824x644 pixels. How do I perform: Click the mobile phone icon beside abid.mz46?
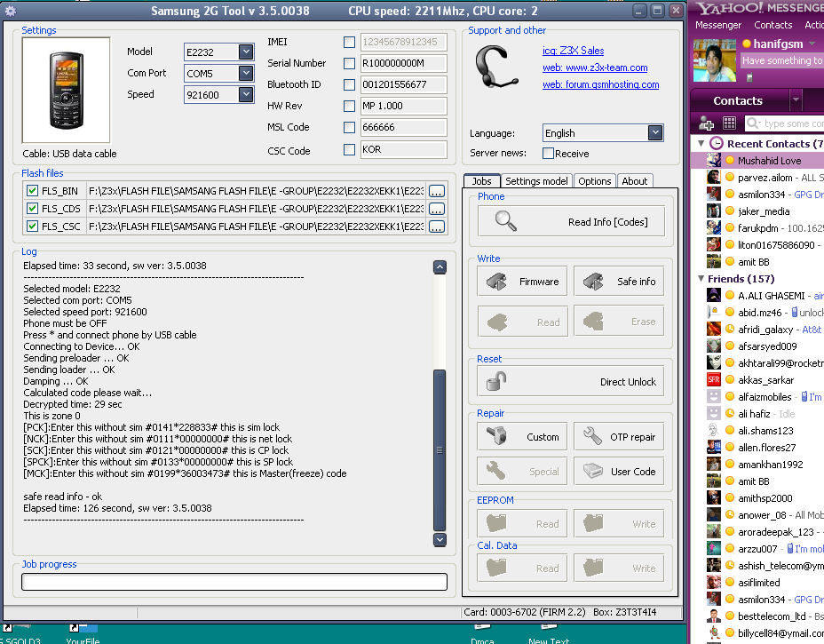[x=794, y=313]
